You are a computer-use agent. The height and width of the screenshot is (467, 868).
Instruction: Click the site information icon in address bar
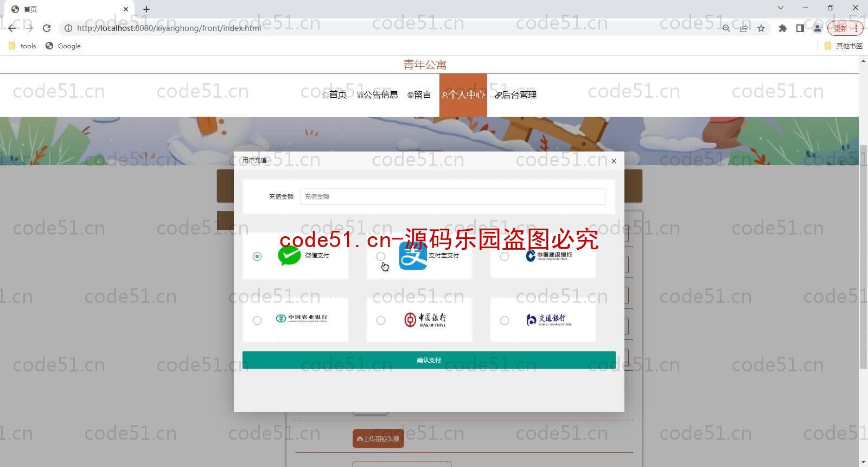pos(68,28)
